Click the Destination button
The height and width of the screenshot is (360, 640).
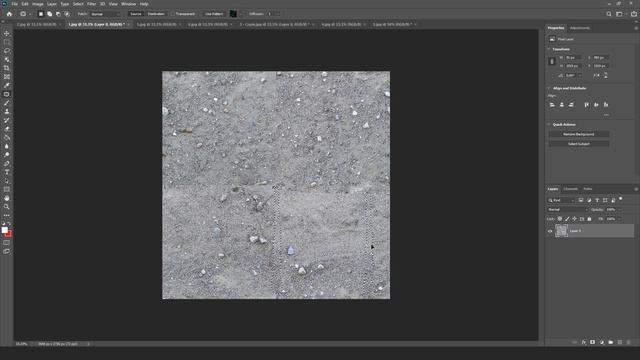(x=156, y=14)
